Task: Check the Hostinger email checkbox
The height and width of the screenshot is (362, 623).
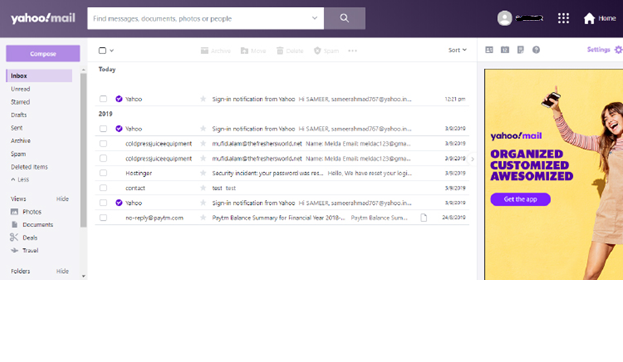Action: pyautogui.click(x=103, y=173)
